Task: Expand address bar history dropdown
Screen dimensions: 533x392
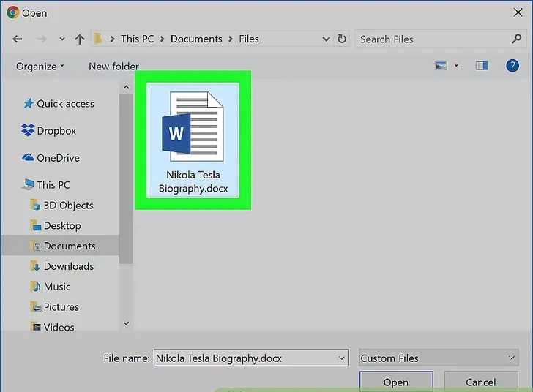Action: point(326,39)
